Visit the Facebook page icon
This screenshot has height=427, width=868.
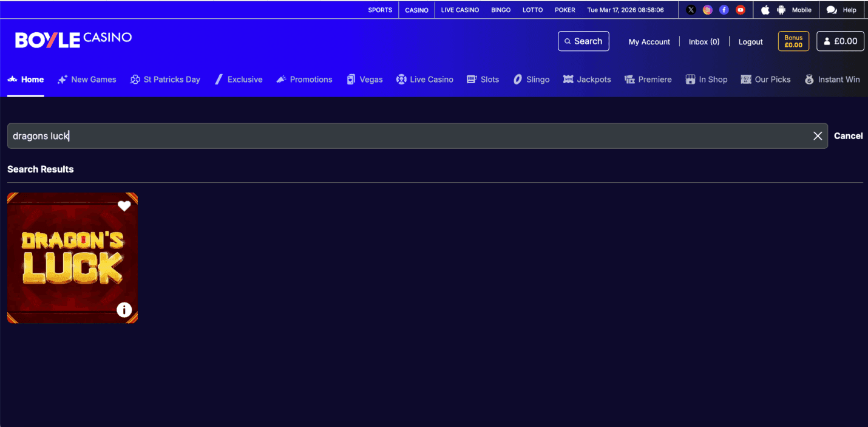click(724, 10)
